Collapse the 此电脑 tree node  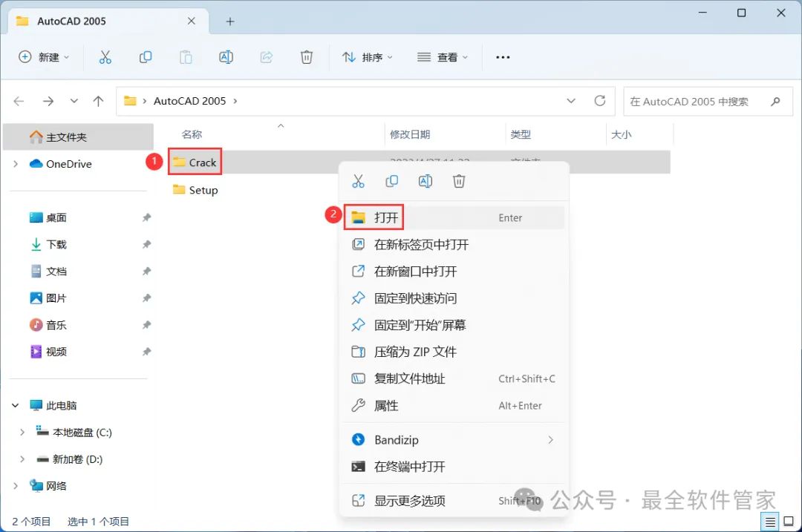[16, 405]
